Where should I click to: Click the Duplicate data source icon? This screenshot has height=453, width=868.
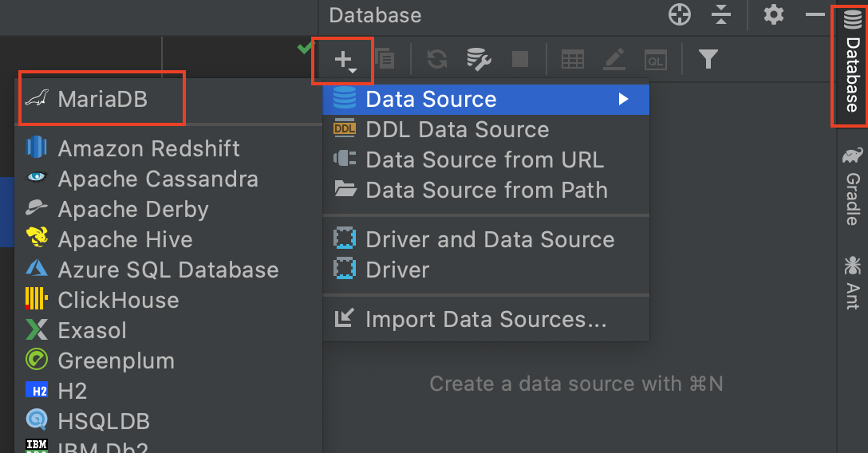[385, 59]
